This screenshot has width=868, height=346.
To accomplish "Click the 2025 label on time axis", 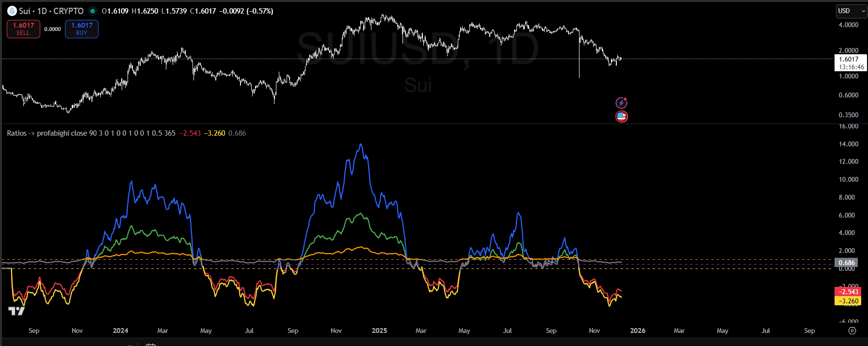I will [379, 330].
